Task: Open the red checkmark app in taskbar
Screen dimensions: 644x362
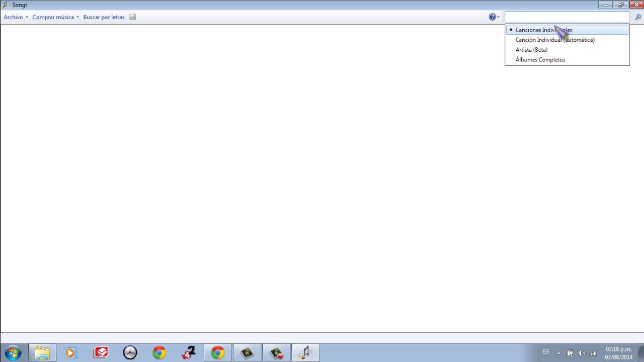Action: (x=101, y=353)
